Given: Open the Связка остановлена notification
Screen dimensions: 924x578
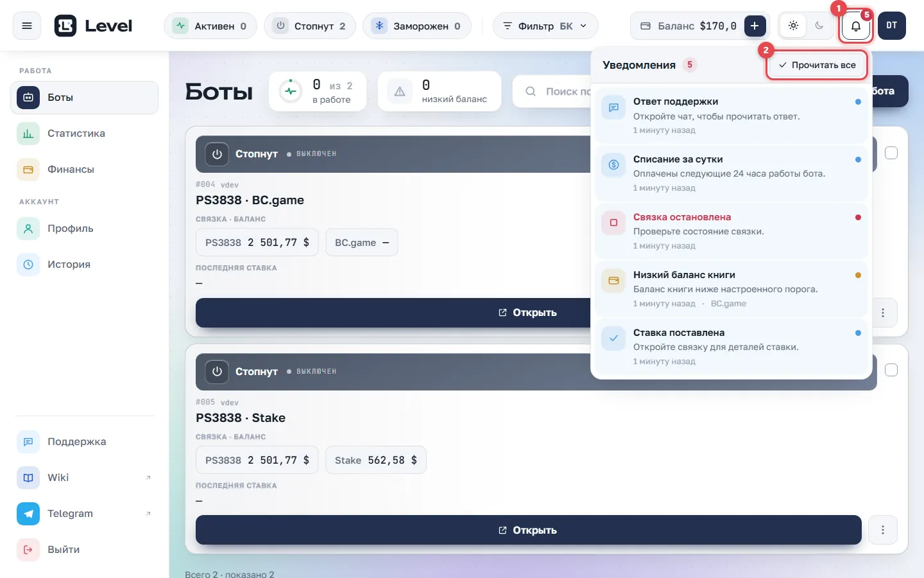Looking at the screenshot, I should click(x=732, y=231).
